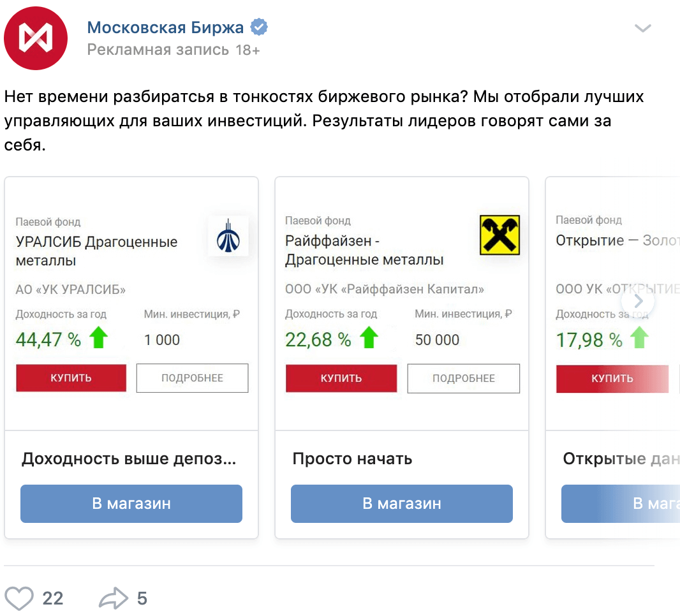Viewport: 680px width, 616px height.
Task: Click the blue verified checkmark badge
Action: click(258, 27)
